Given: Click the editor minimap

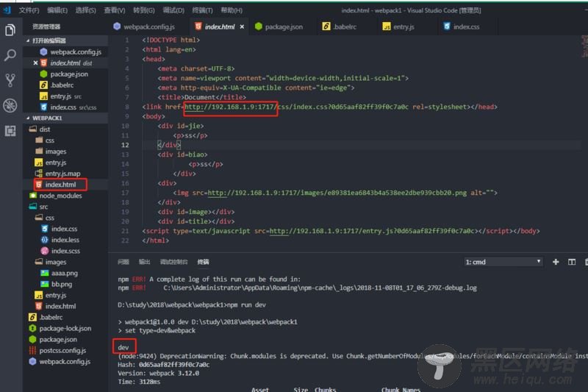Looking at the screenshot, I should pos(584,46).
